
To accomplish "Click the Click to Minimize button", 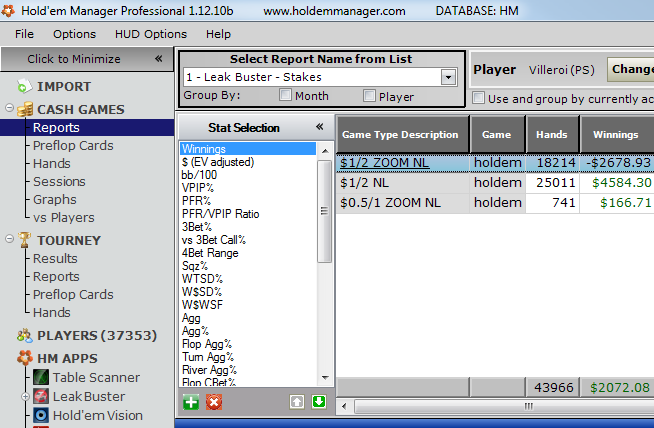I will (x=87, y=59).
